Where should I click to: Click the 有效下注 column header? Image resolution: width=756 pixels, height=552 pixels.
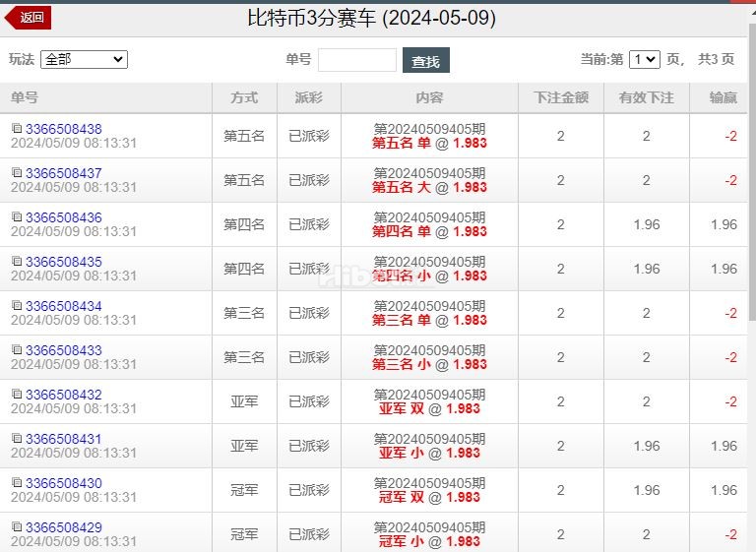(646, 97)
